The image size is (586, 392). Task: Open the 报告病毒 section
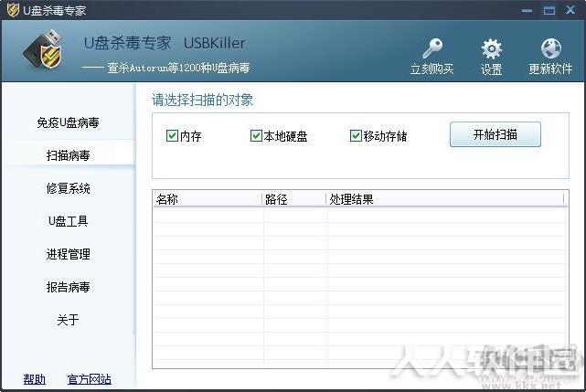click(x=68, y=287)
